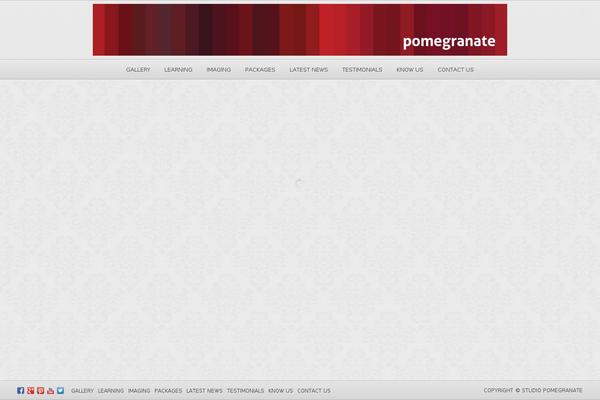Follow the footer Know Us link
This screenshot has width=600, height=400.
(280, 391)
